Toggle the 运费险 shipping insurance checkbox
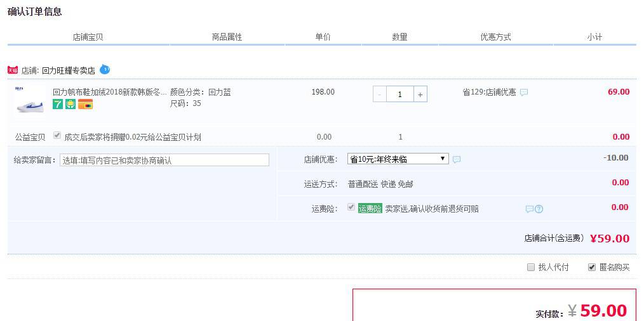The width and height of the screenshot is (644, 321). click(351, 207)
